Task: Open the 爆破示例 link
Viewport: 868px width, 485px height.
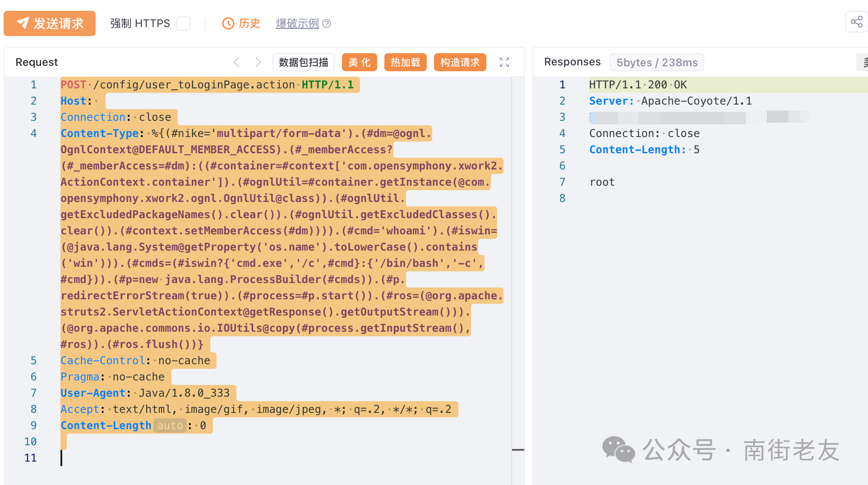Action: click(297, 23)
